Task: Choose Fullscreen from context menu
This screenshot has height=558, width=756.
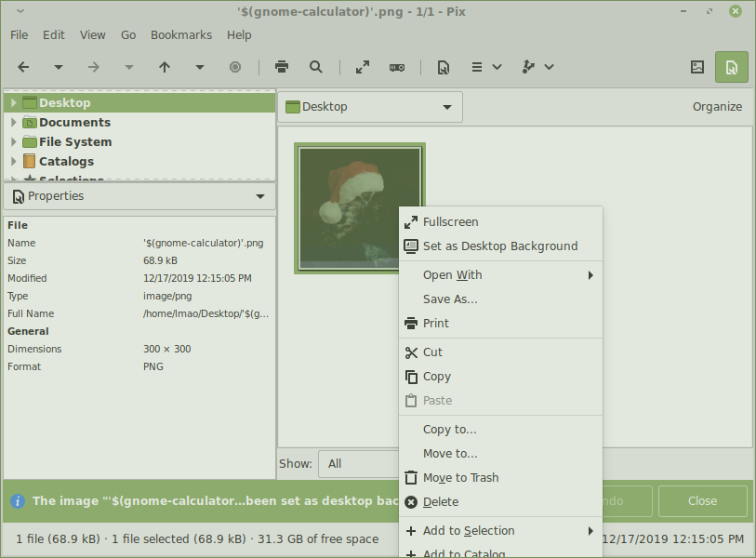Action: point(501,222)
